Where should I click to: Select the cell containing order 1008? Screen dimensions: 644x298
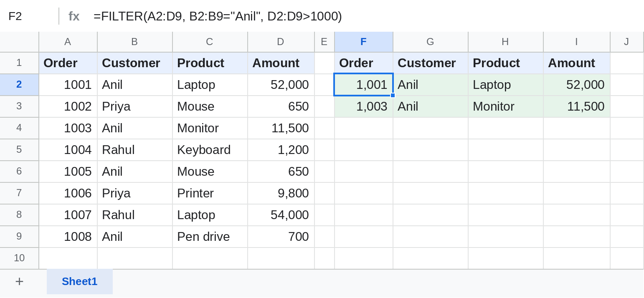coord(68,237)
